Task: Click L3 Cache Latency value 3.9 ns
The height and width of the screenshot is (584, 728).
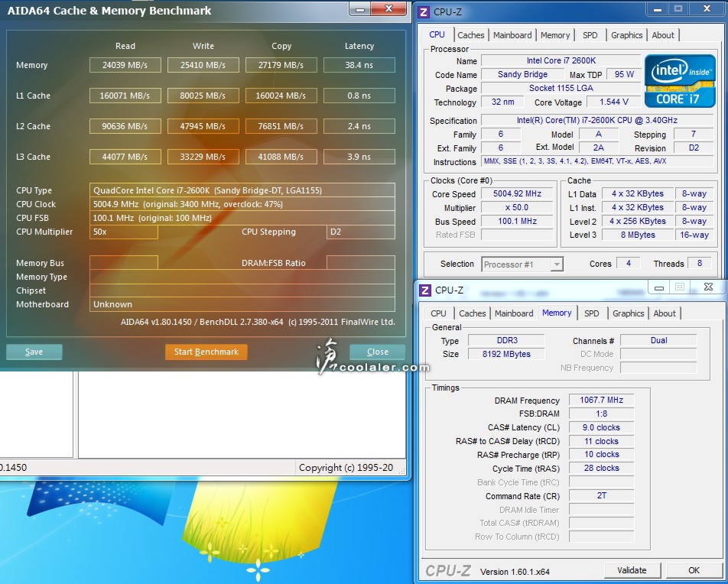Action: click(x=359, y=157)
